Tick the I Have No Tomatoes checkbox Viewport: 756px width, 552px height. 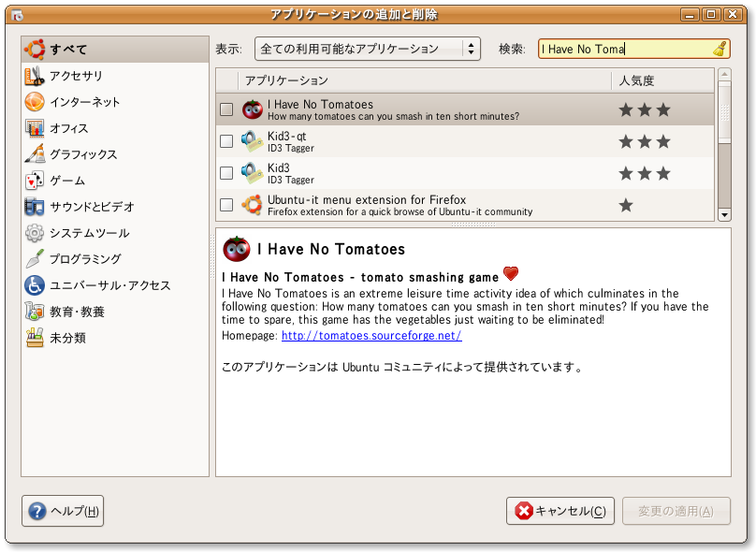226,109
